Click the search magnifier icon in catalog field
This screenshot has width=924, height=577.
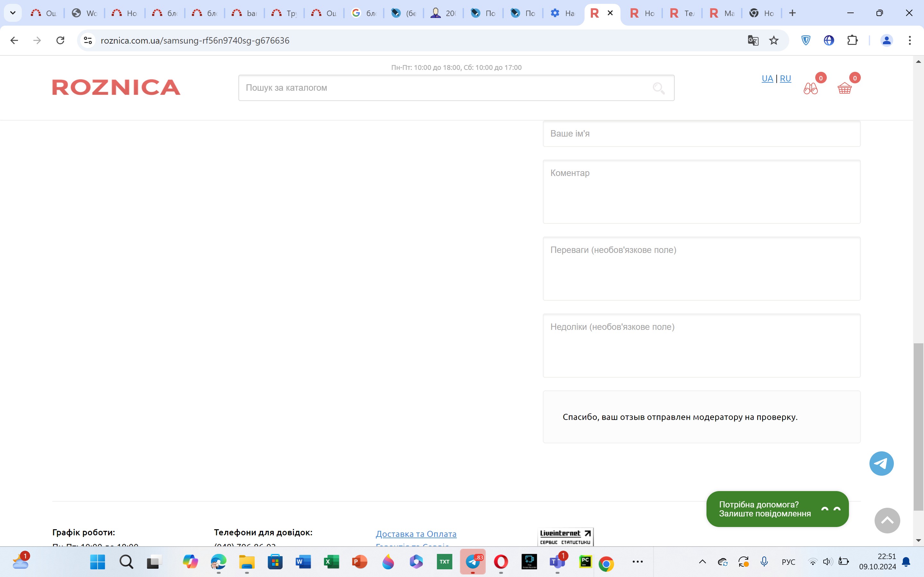658,88
